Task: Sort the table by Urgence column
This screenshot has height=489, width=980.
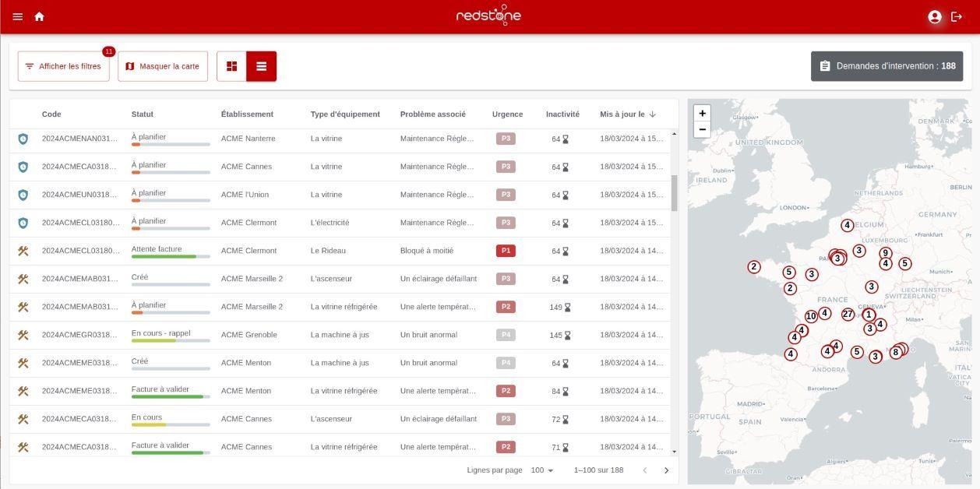Action: (507, 114)
